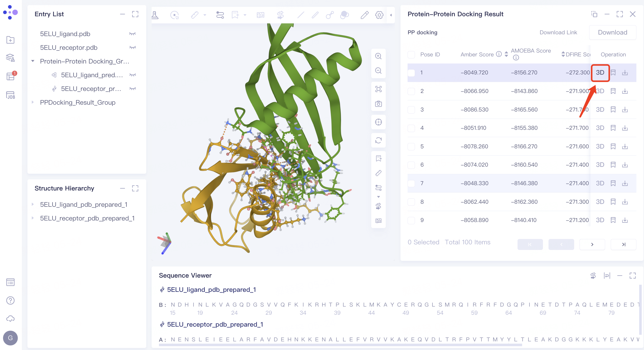Screen dimensions: 644x350
Task: Select all poses via the header checkbox
Action: 411,54
